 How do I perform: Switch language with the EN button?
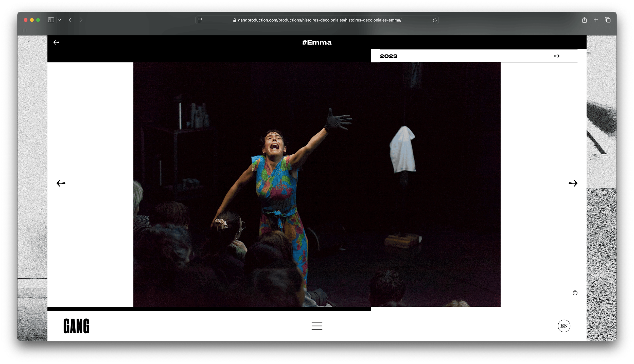pyautogui.click(x=564, y=326)
